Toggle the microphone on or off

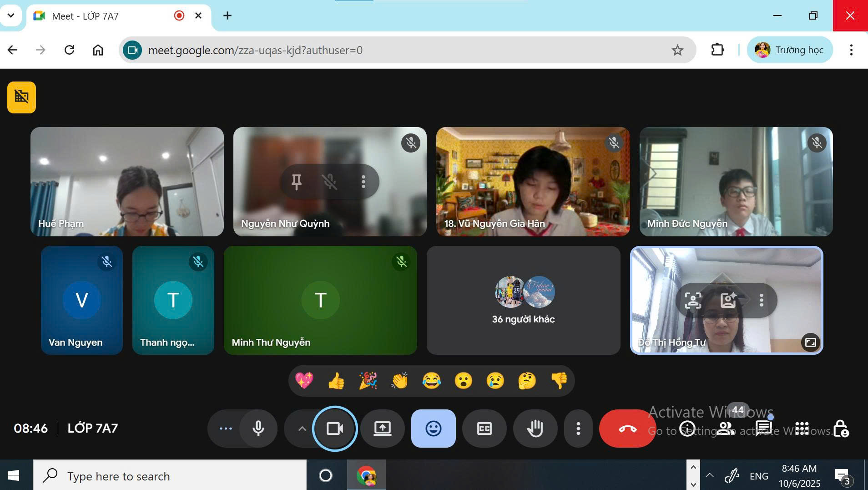pyautogui.click(x=258, y=429)
